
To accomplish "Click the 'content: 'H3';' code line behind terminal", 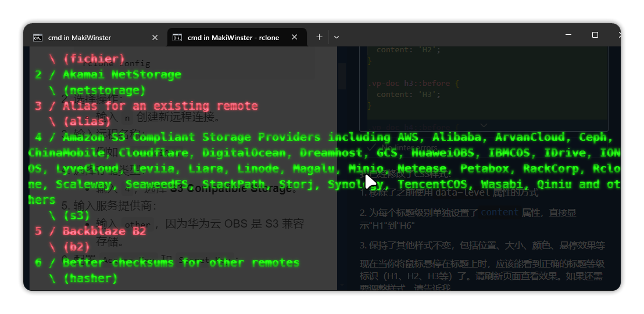I will coord(408,94).
